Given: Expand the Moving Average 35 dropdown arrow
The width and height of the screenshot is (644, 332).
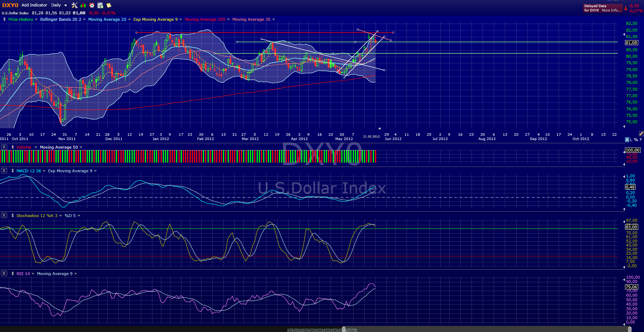Looking at the screenshot, I should [x=274, y=20].
